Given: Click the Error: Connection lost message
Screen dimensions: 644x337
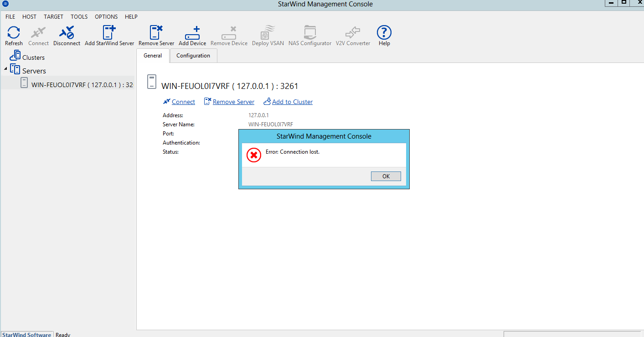Looking at the screenshot, I should [x=293, y=152].
